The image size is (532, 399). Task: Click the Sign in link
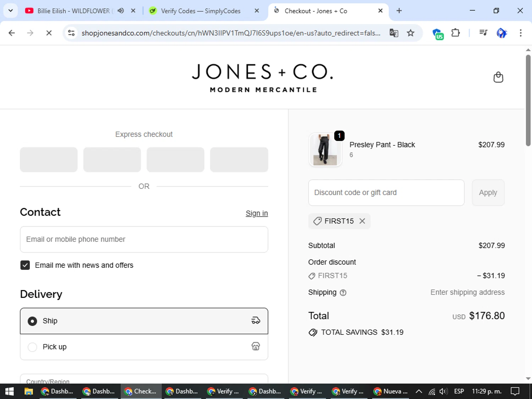(x=257, y=213)
